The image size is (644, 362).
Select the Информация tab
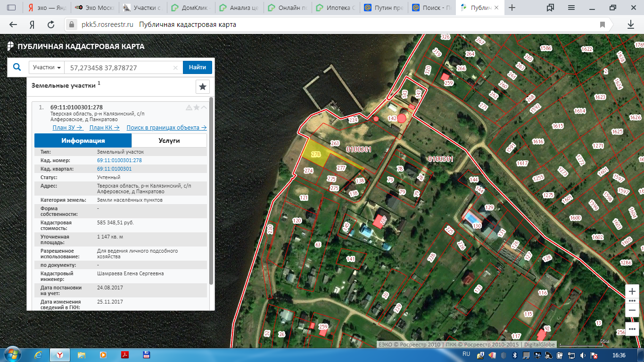click(x=83, y=140)
